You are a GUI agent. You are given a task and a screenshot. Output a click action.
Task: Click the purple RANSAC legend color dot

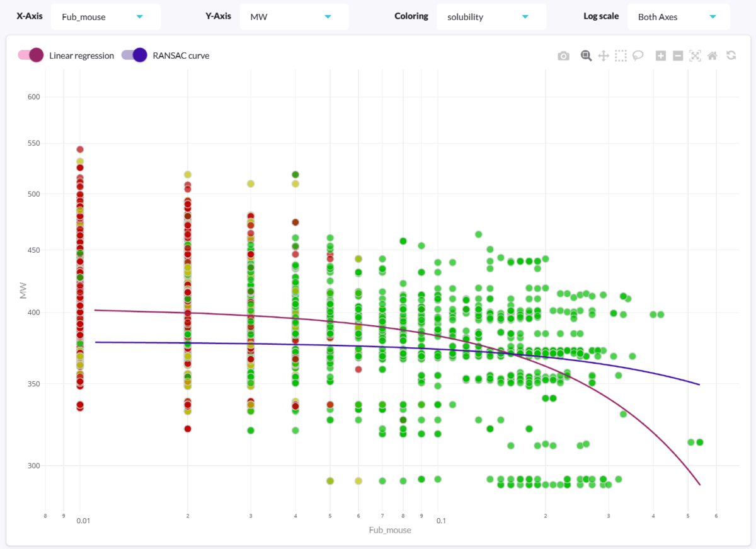[140, 55]
